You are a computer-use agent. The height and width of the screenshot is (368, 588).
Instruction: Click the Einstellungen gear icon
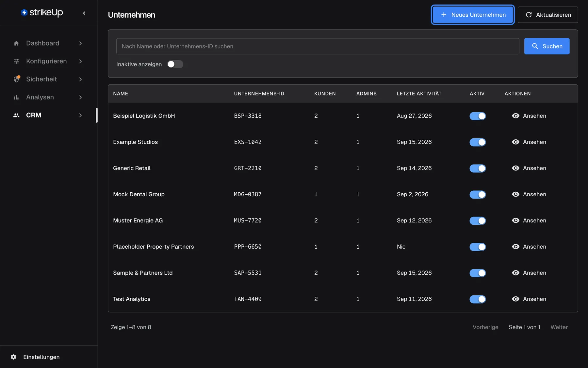(13, 357)
